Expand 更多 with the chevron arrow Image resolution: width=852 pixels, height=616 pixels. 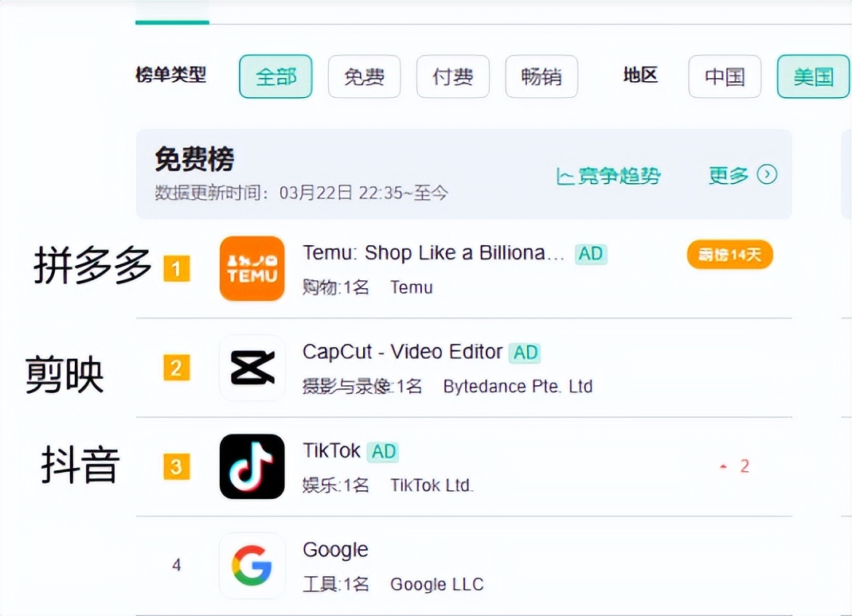pyautogui.click(x=741, y=175)
